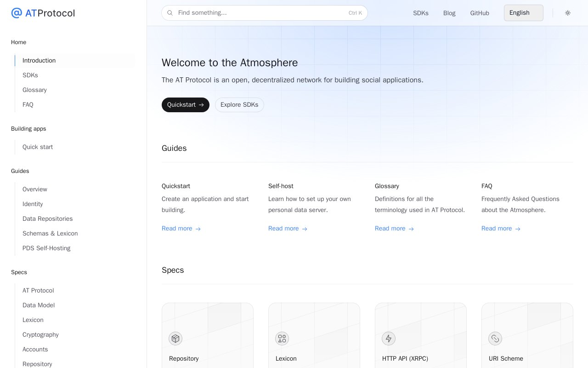588x368 pixels.
Task: Follow Read more under Glossary guide
Action: (395, 229)
